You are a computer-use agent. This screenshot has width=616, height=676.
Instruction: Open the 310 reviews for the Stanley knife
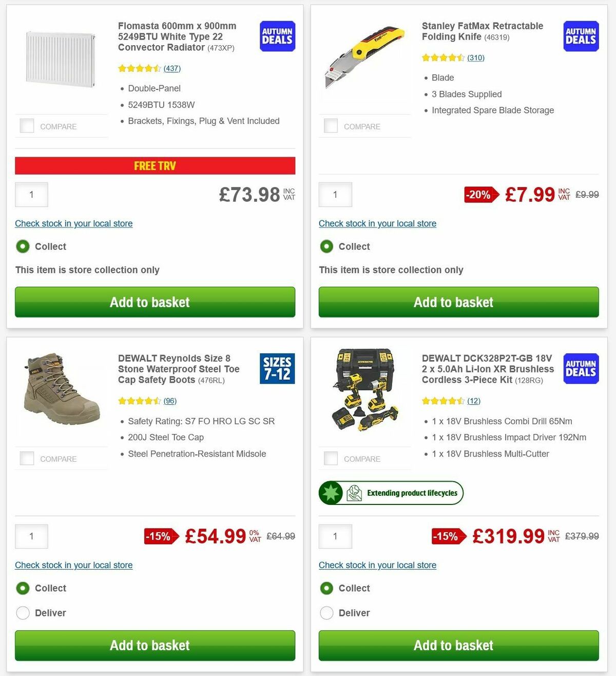(476, 58)
